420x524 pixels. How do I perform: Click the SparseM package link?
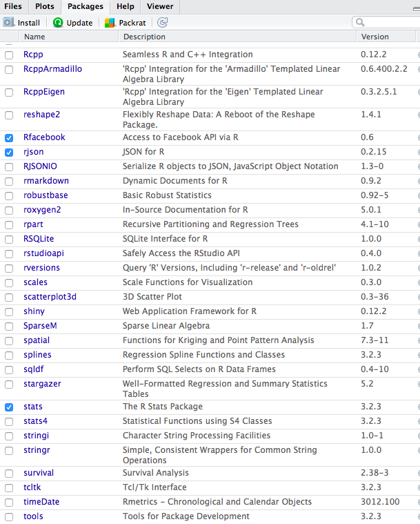(40, 326)
